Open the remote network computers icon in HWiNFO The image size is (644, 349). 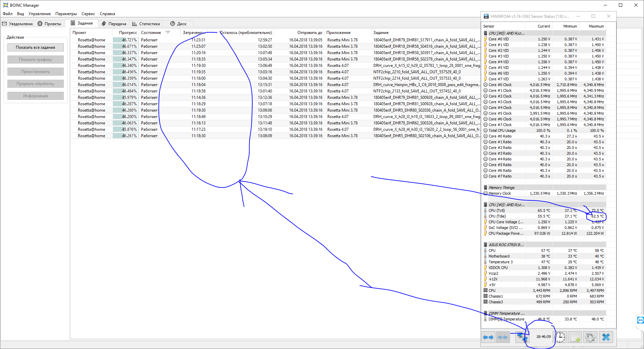pyautogui.click(x=522, y=337)
